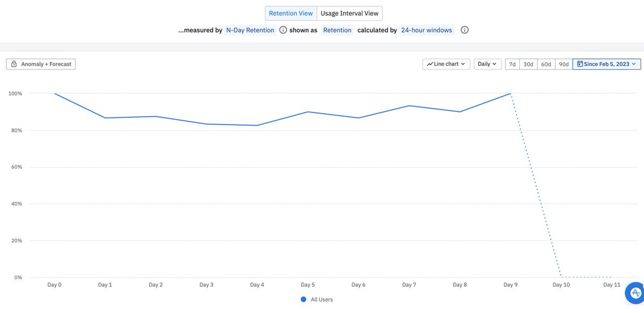This screenshot has width=644, height=313.
Task: Select the 30d date range
Action: tap(529, 64)
